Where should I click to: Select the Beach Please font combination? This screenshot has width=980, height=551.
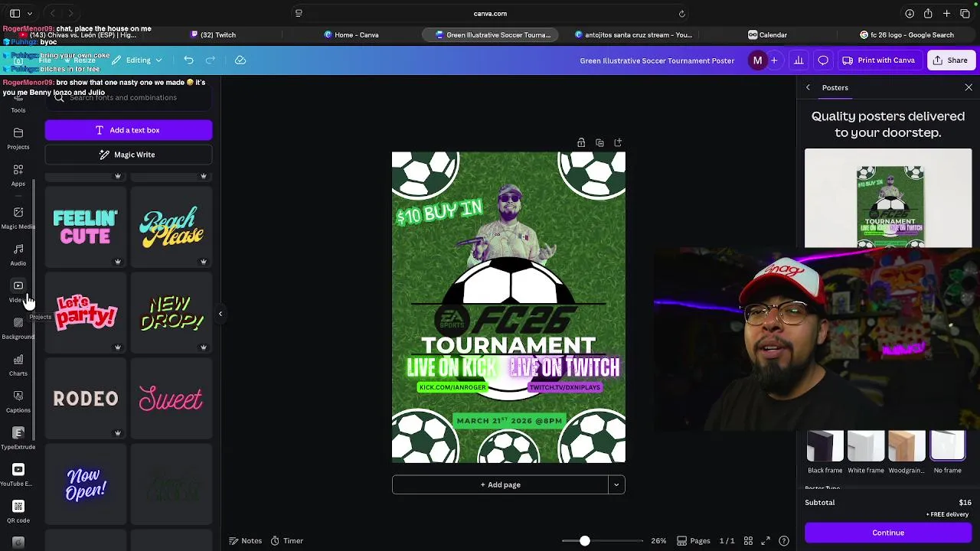click(171, 227)
